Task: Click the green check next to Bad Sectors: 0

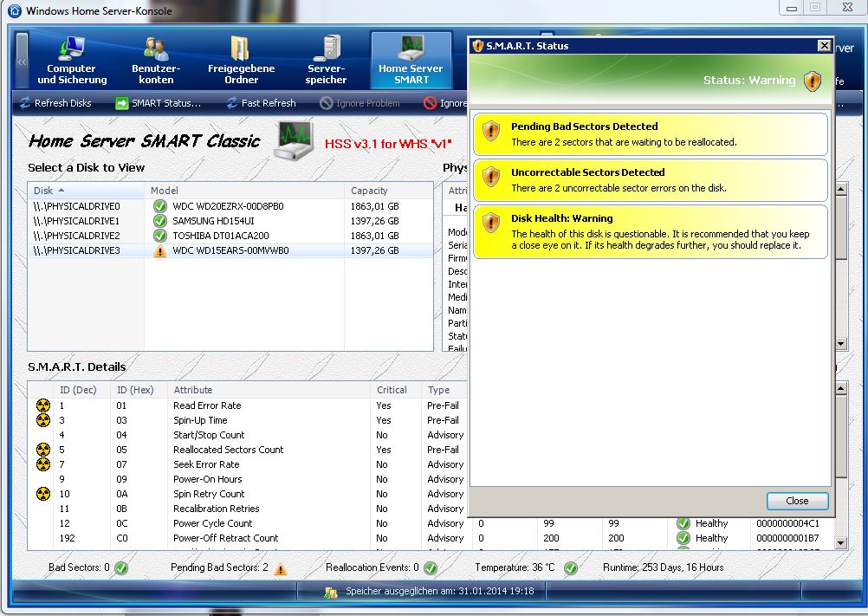Action: click(x=121, y=567)
